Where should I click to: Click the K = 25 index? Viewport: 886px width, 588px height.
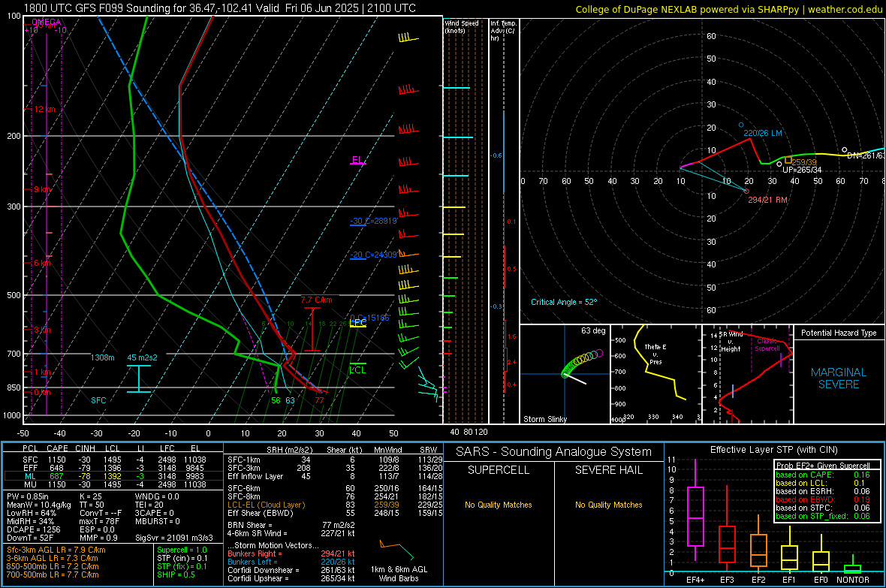pyautogui.click(x=90, y=497)
